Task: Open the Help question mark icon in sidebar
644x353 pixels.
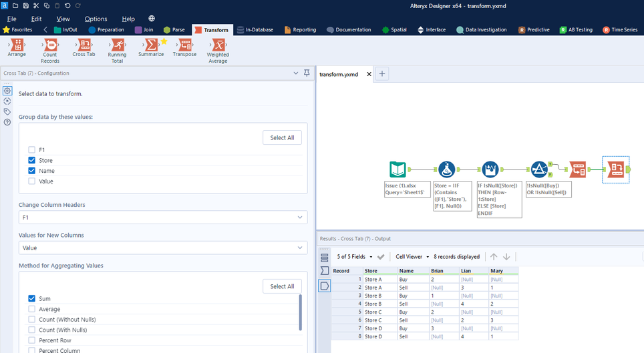Action: pos(7,122)
